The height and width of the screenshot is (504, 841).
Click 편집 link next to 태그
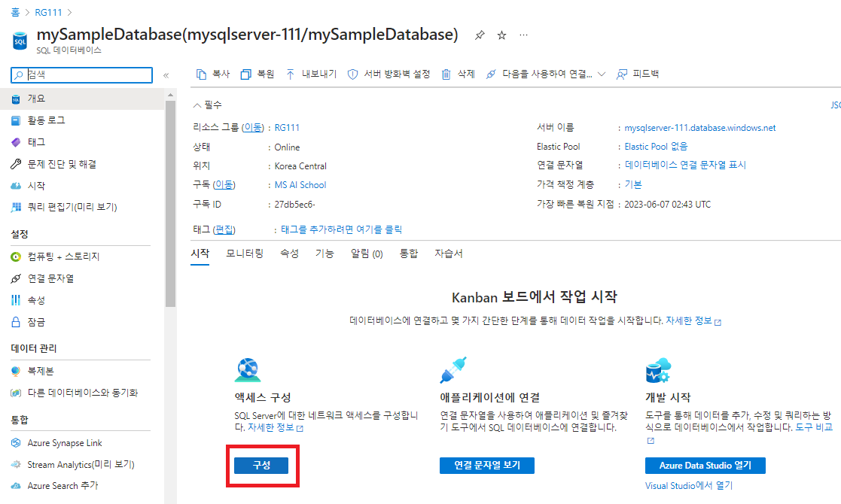[224, 229]
